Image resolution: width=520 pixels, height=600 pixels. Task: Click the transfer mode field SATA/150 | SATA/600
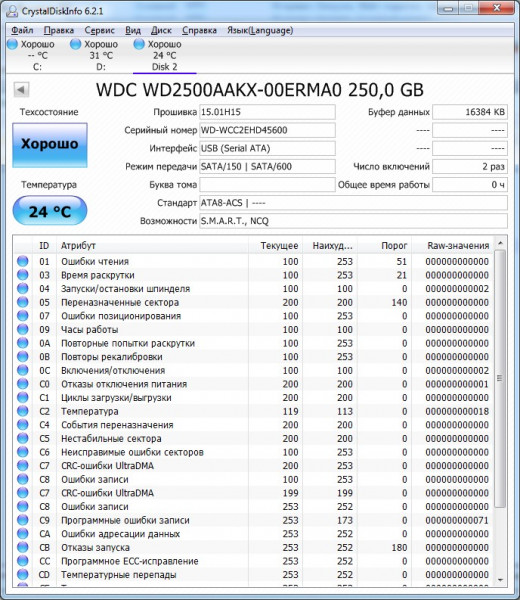[267, 166]
